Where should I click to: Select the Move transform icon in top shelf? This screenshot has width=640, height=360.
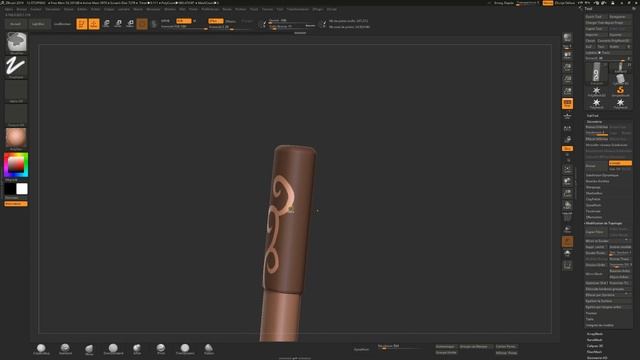106,24
